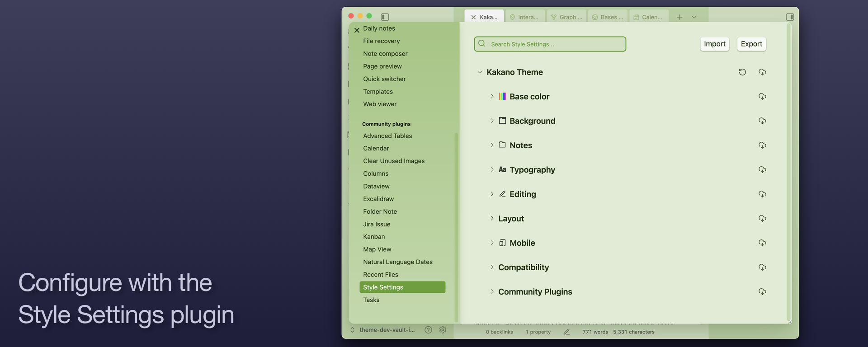Open File recovery settings
This screenshot has width=868, height=347.
point(382,41)
